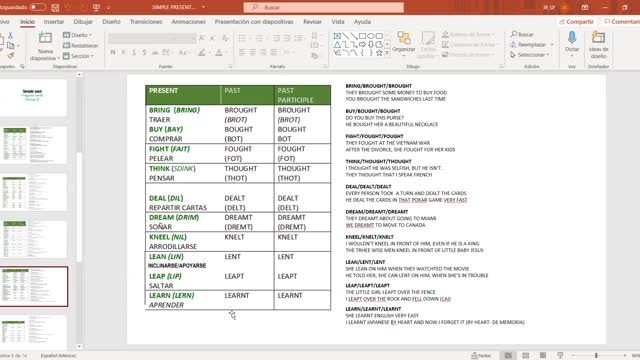This screenshot has width=640, height=360.
Task: Select the star shape in gallery
Action: click(x=379, y=53)
